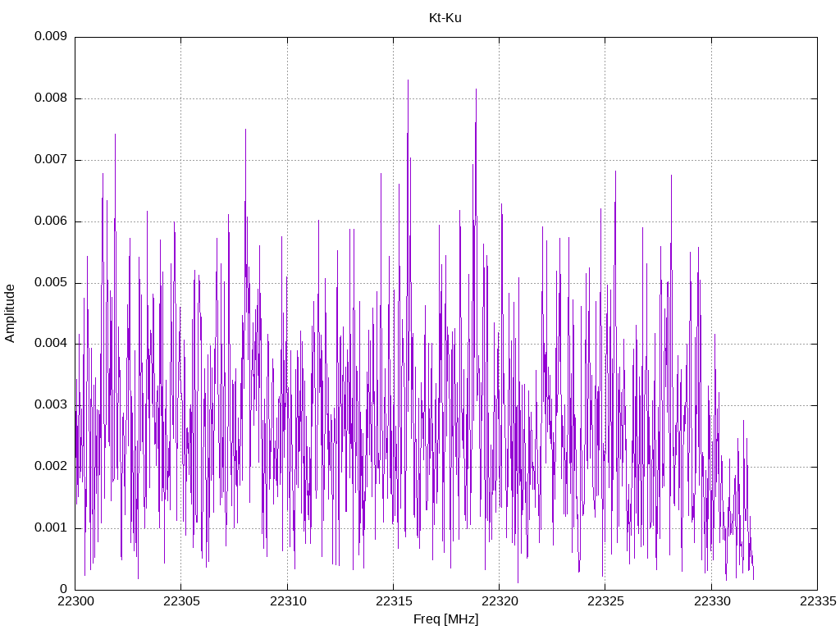
Task: Click the y-axis tick label 0.001
Action: [x=51, y=527]
